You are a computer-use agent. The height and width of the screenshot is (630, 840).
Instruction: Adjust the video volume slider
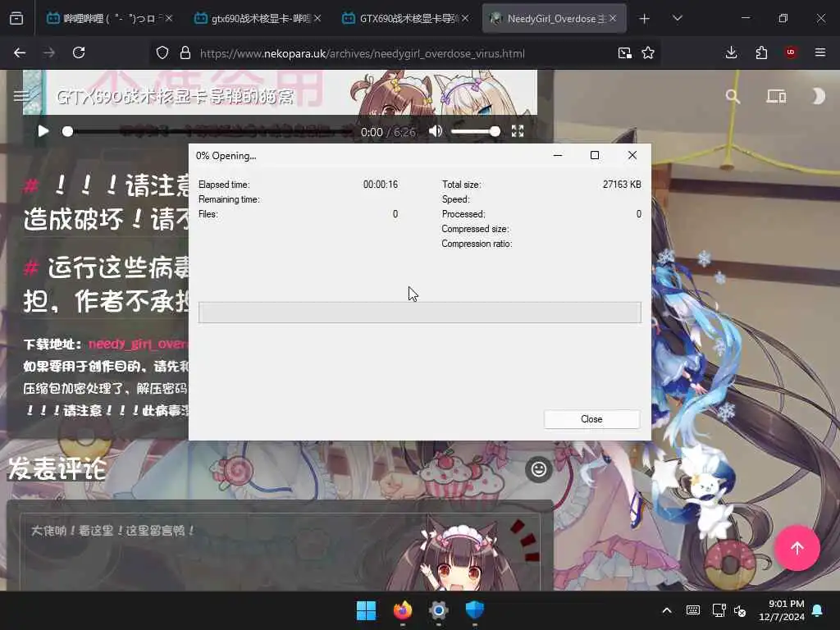click(x=476, y=132)
